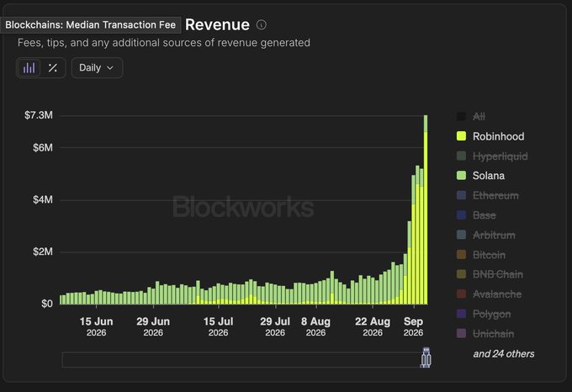572x392 pixels.
Task: Click the 8 Aug 2026 date label
Action: 315,326
